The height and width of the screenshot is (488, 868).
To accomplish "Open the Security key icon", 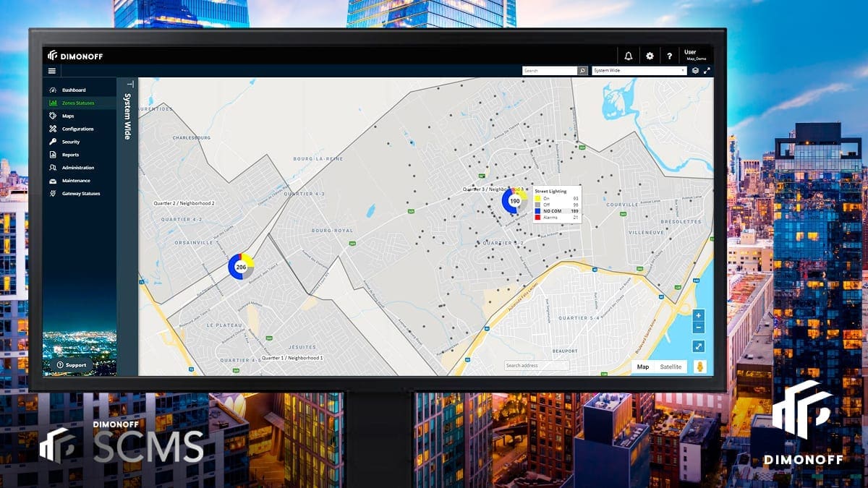I will [51, 142].
